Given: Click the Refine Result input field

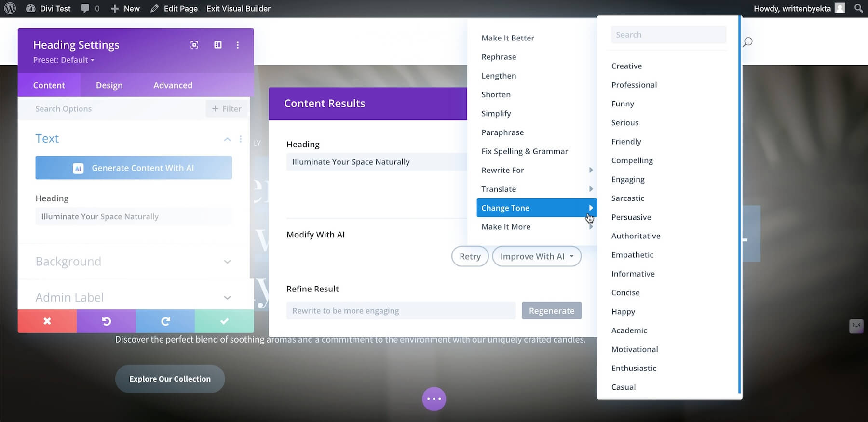Looking at the screenshot, I should 401,311.
